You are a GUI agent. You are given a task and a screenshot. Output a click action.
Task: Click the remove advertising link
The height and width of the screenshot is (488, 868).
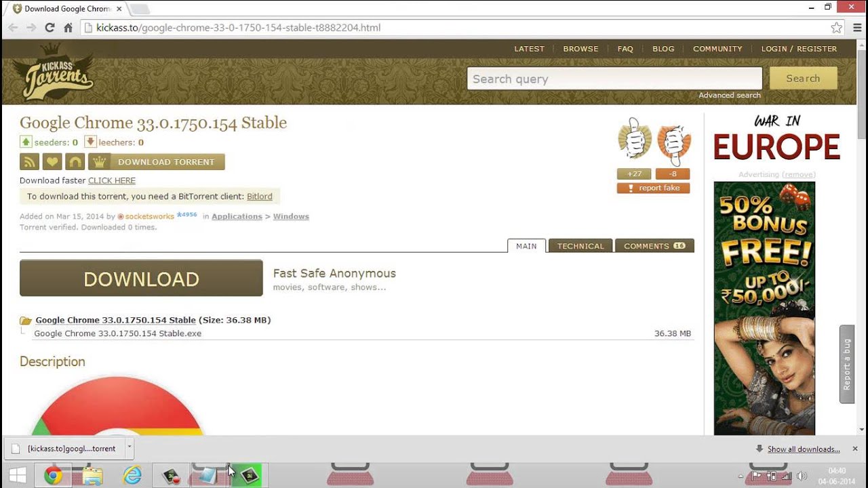(x=798, y=175)
